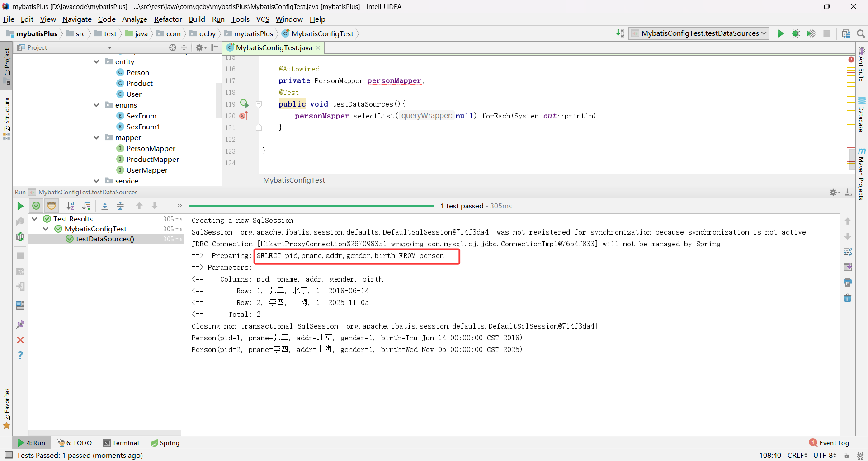Expand all test result nodes
The height and width of the screenshot is (461, 868).
click(x=105, y=206)
